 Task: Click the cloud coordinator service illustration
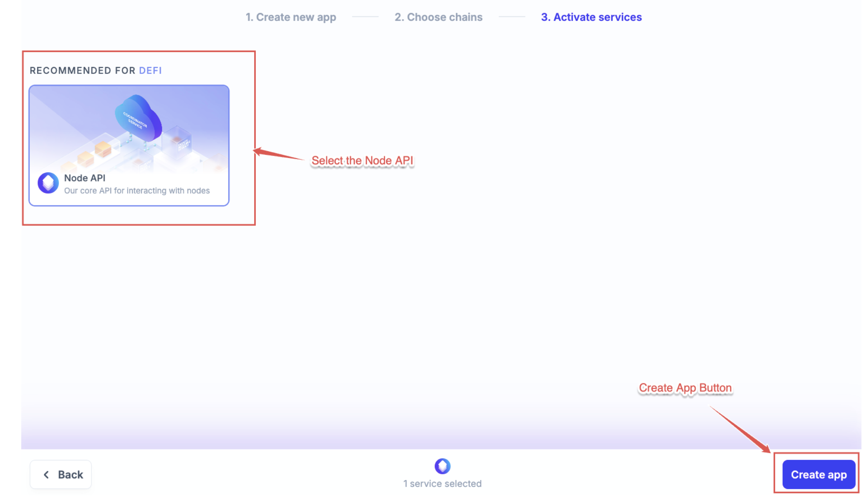point(138,118)
